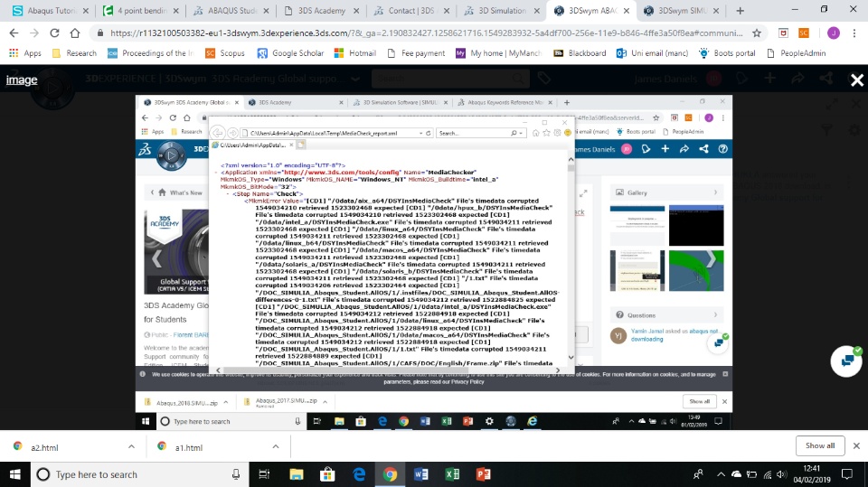Open the Proceedings of the bookmark
The height and width of the screenshot is (487, 868).
coord(150,53)
